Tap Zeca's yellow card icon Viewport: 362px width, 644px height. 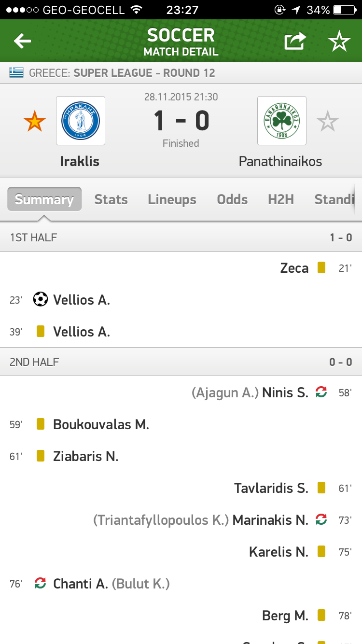coord(321,267)
